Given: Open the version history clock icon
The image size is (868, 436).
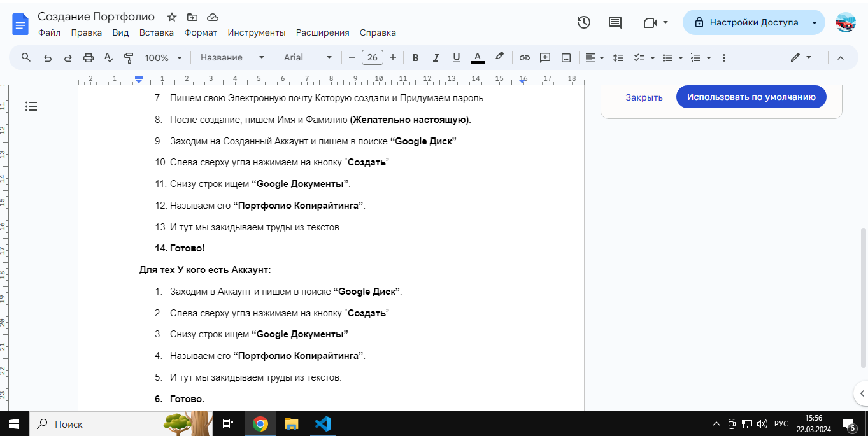Looking at the screenshot, I should (583, 23).
